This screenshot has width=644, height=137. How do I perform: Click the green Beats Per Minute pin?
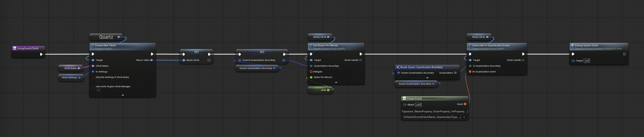point(311,77)
